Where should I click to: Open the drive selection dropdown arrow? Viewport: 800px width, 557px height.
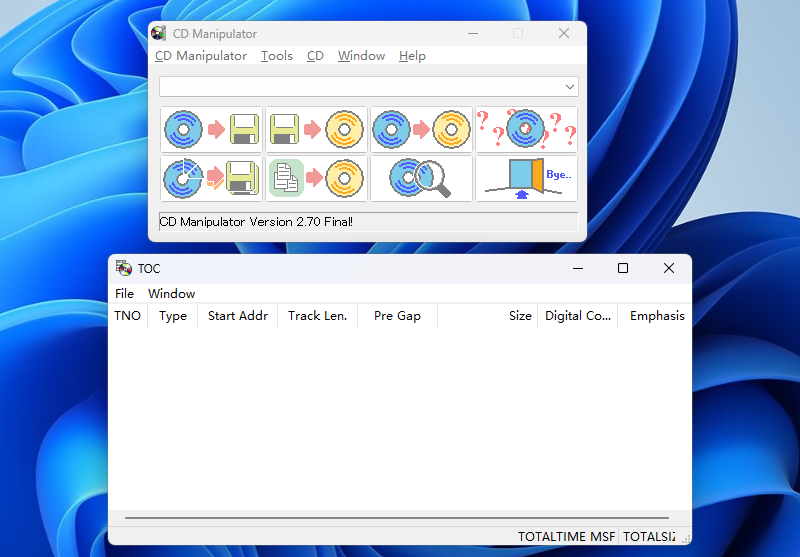[x=570, y=87]
